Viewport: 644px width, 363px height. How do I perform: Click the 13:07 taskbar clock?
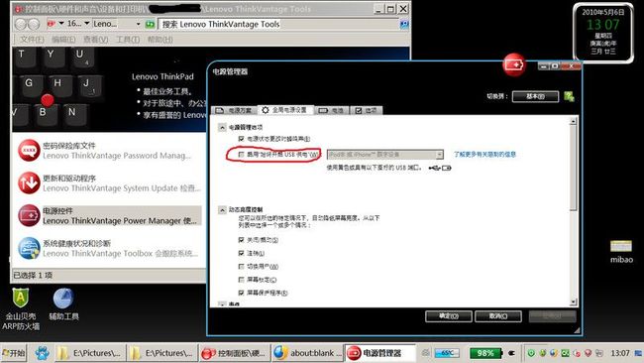click(620, 353)
